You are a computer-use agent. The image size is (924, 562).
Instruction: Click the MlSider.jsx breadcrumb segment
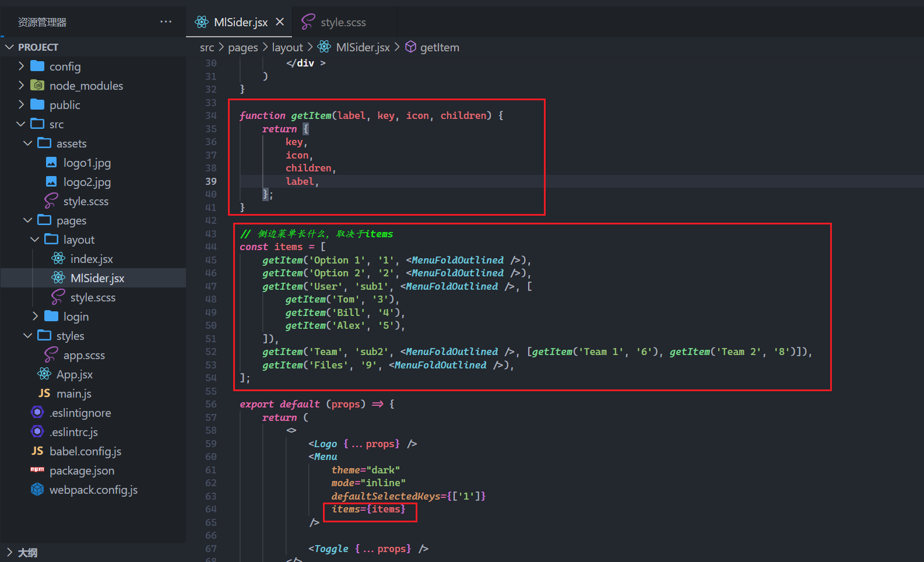click(x=363, y=47)
